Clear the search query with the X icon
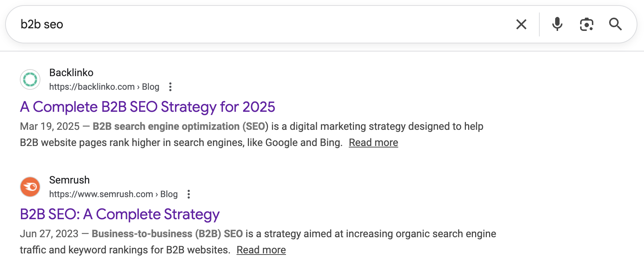 point(521,25)
